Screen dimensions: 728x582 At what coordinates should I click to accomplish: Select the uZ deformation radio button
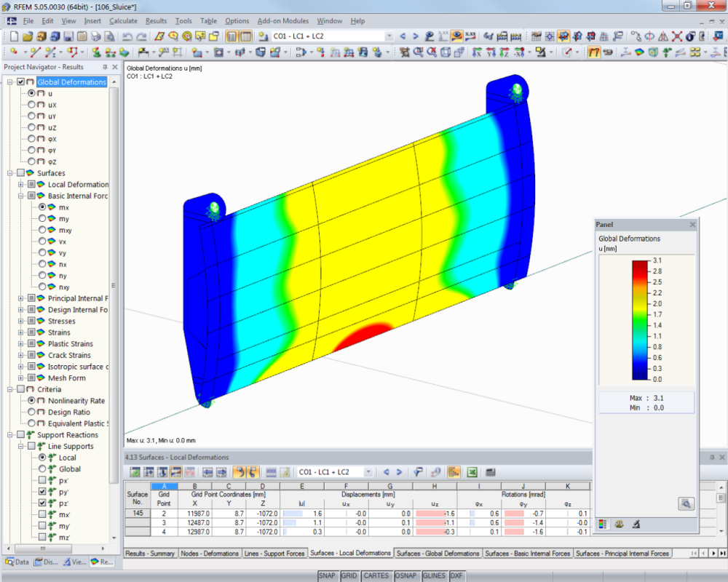pyautogui.click(x=31, y=127)
